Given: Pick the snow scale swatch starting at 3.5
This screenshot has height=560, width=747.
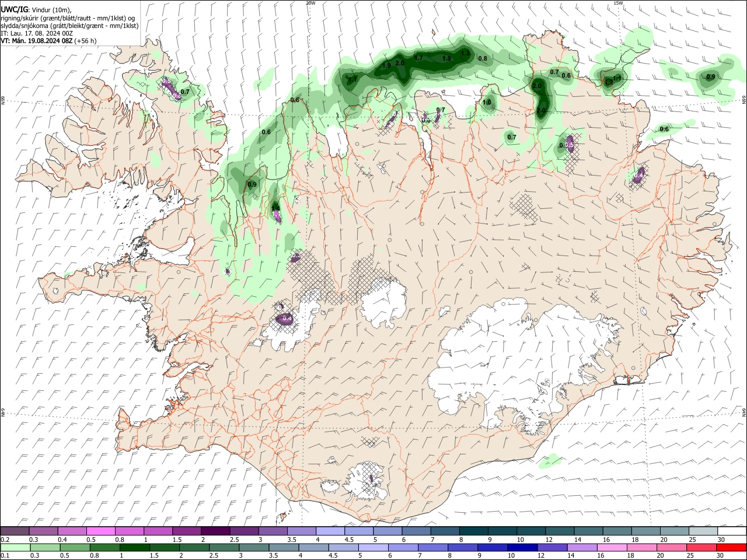Looking at the screenshot, I should click(x=302, y=531).
